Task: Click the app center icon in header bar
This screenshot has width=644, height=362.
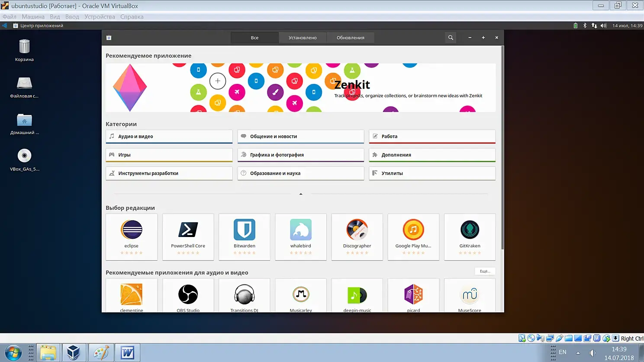Action: tap(109, 38)
